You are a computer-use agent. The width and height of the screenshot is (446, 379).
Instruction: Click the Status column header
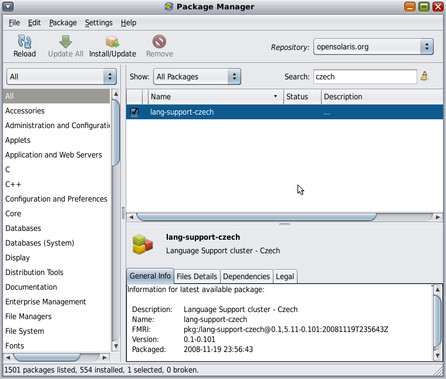tap(302, 97)
